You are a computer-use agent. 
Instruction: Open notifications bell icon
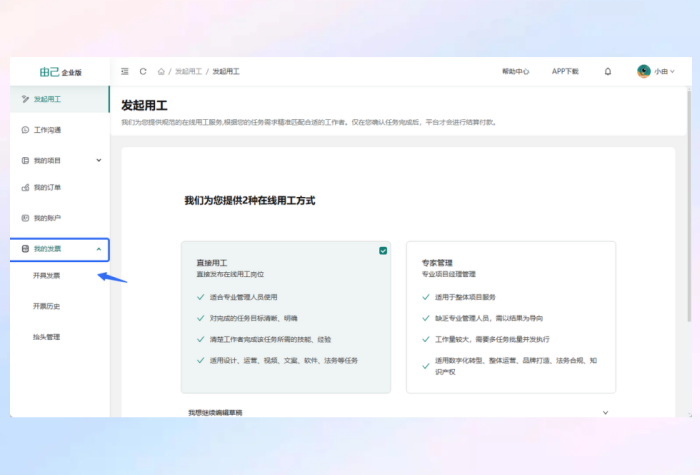pos(608,71)
